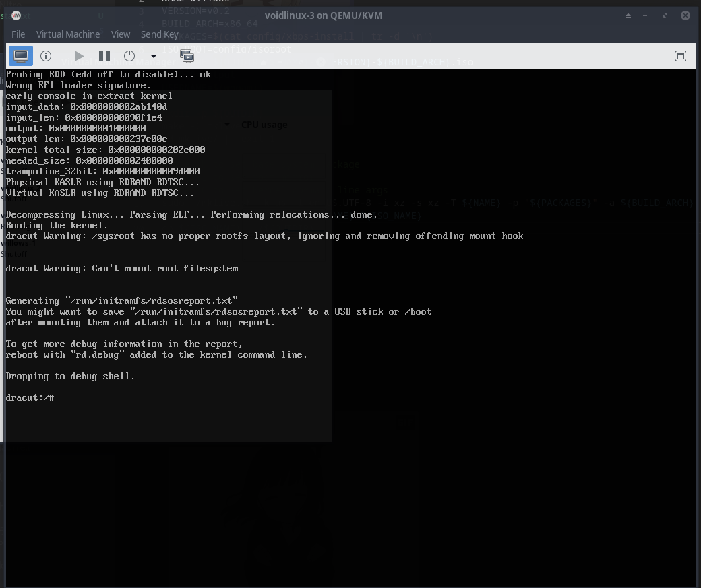Open the File menu
Screen dimensions: 701x588
[18, 34]
